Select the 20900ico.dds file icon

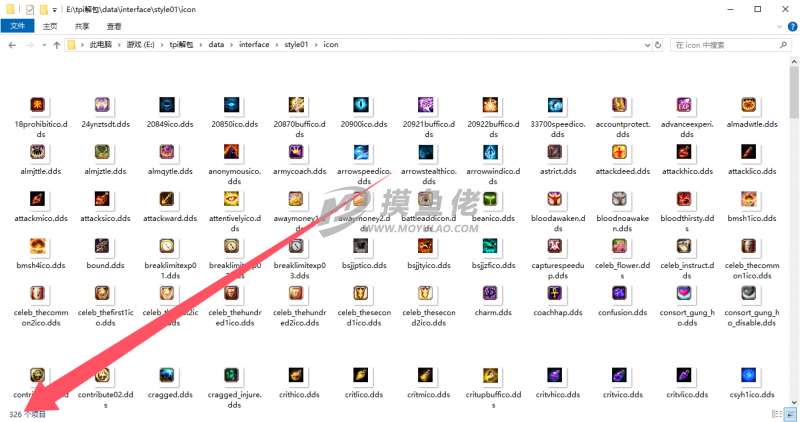[361, 105]
